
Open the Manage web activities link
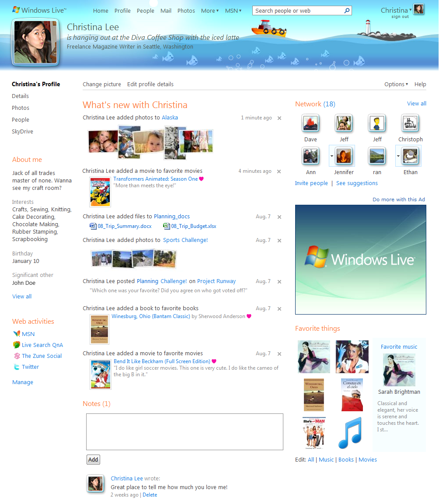[x=22, y=382]
